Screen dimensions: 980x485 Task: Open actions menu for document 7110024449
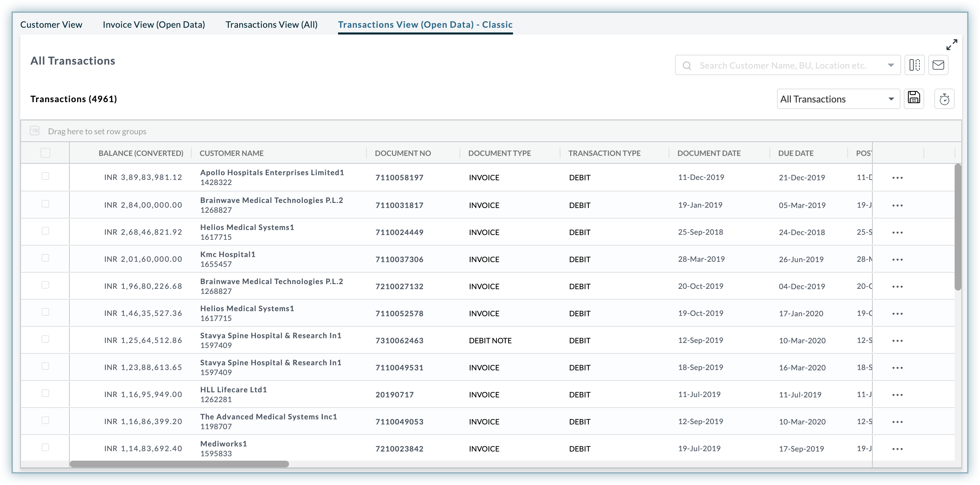click(897, 233)
